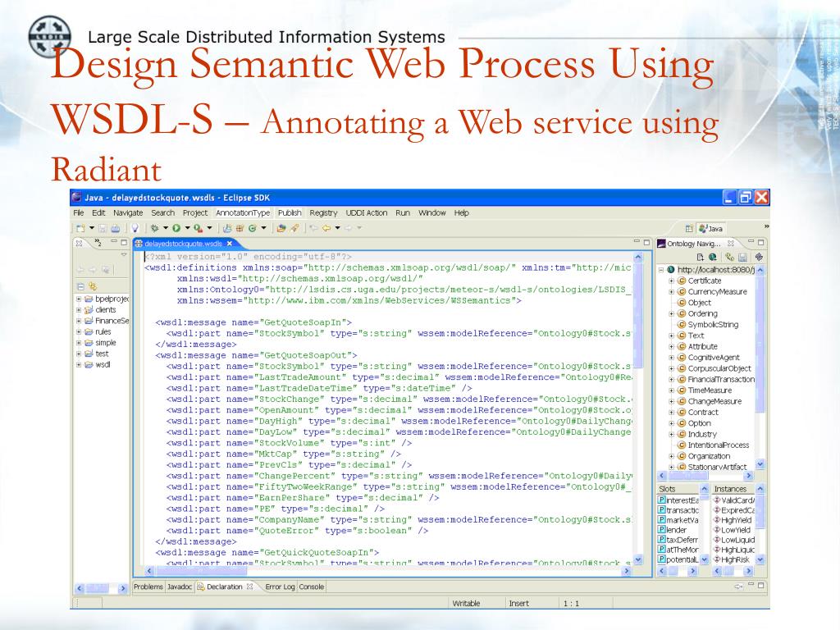The height and width of the screenshot is (630, 840).
Task: Close the delayedstockquote.wsdls editor tab
Action: (x=230, y=244)
